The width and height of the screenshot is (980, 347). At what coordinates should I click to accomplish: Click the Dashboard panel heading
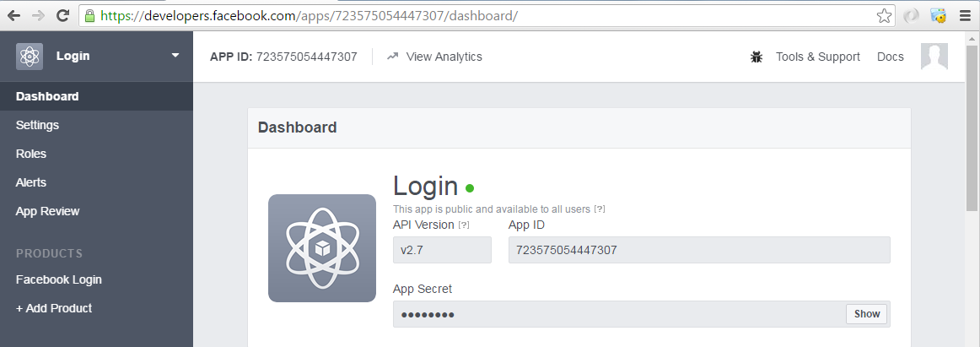pos(298,127)
